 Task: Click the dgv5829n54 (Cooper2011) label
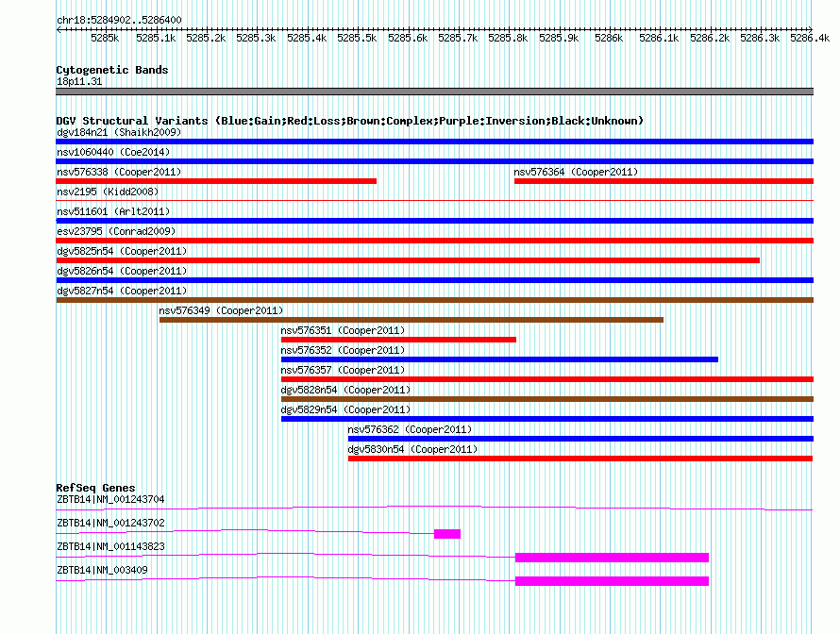click(345, 409)
